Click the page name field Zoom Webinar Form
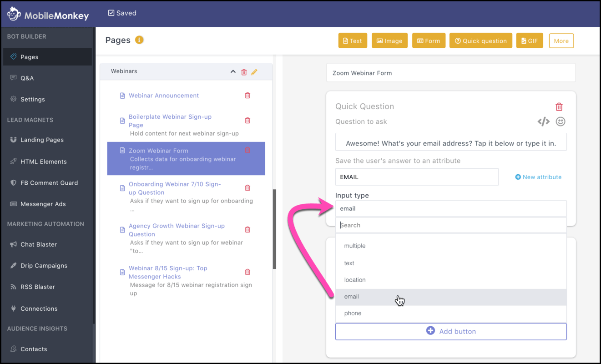 pos(451,73)
